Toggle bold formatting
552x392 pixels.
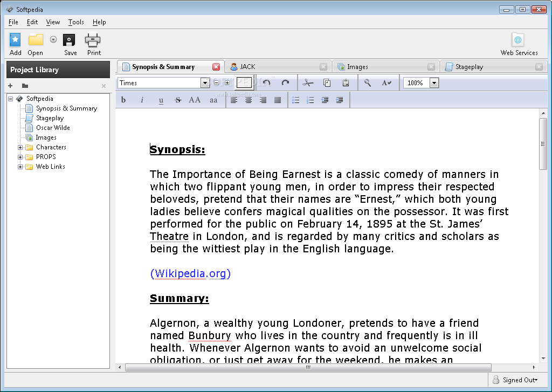click(x=123, y=100)
